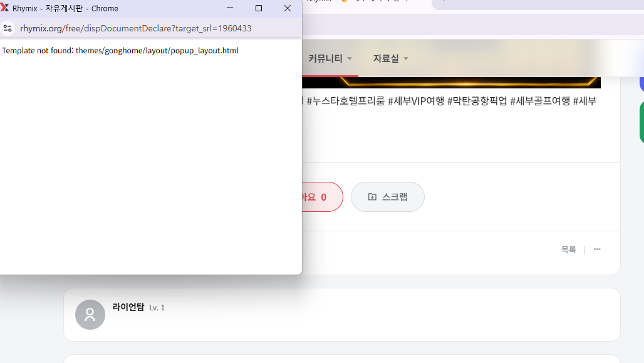Click the folder icon on the 스크랩 button
The image size is (644, 363).
(x=372, y=197)
